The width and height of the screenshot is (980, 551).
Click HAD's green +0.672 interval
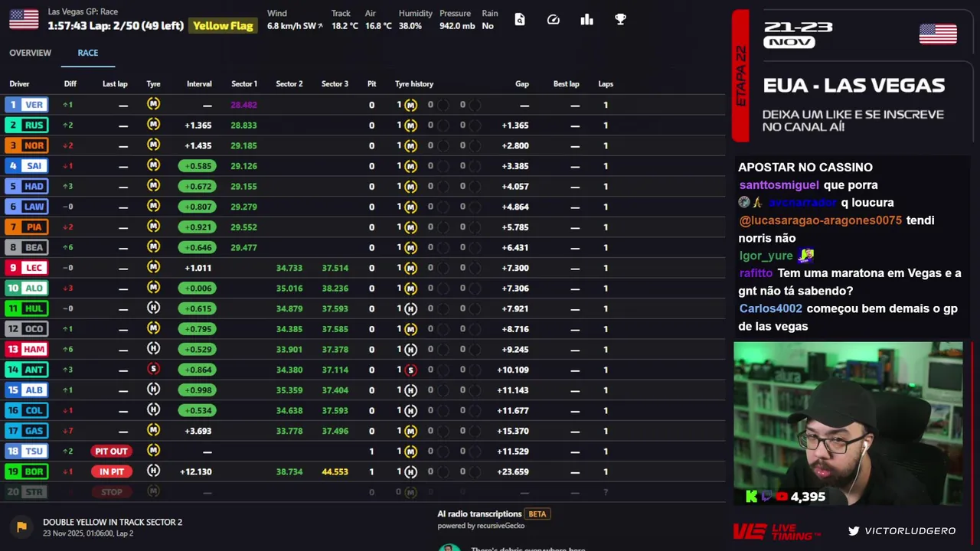coord(198,186)
